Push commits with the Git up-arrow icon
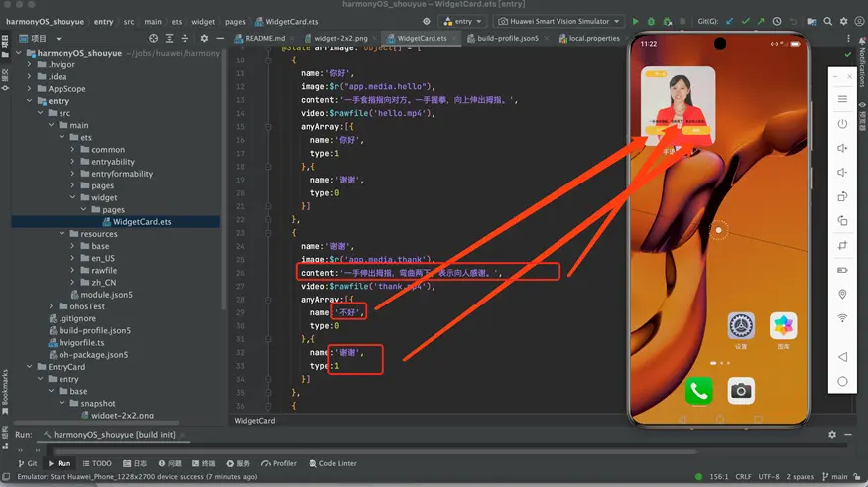 pos(761,21)
